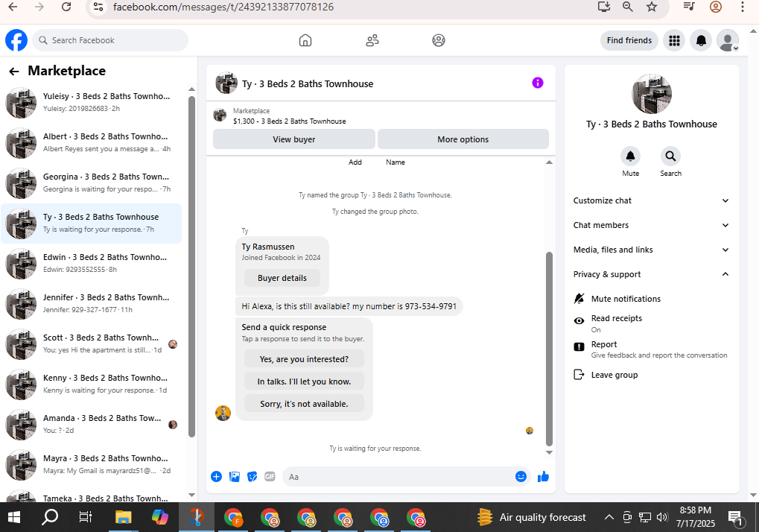Open the Amanda conversation
759x532 pixels.
click(92, 424)
